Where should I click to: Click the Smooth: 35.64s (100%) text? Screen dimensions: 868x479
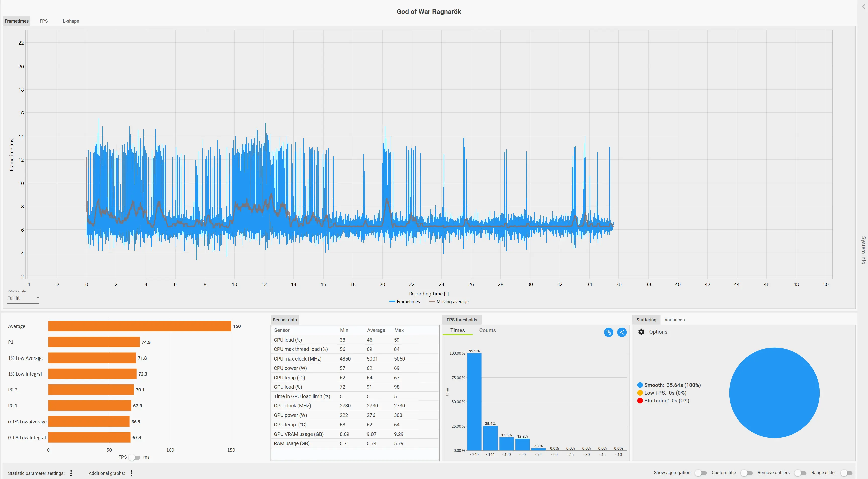tap(672, 385)
